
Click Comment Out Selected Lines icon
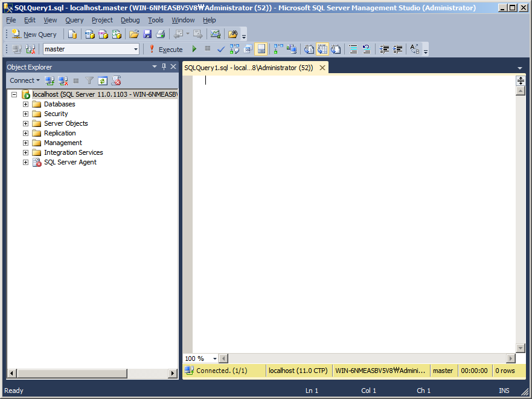coord(353,49)
